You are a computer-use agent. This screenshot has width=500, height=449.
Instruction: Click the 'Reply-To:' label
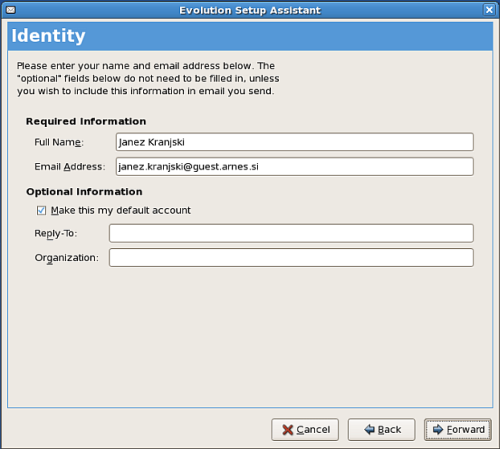coord(56,234)
